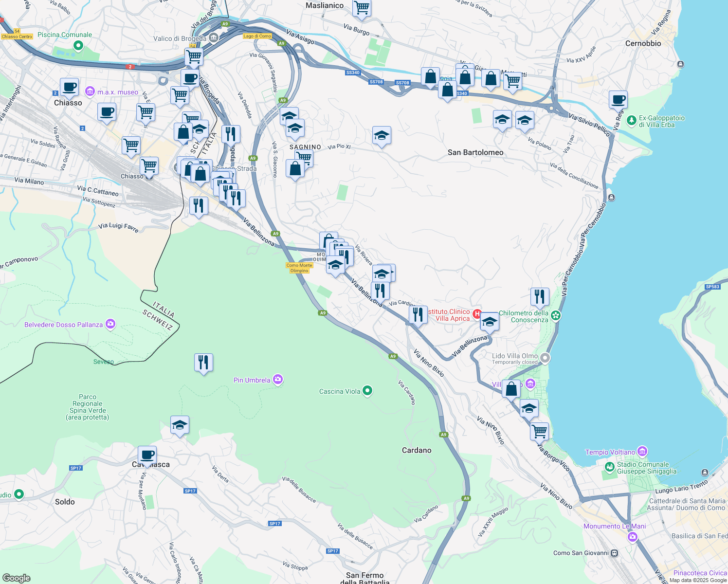
Task: Click the Istituto Clinico Villa Aprica hospital icon
Action: coord(477,314)
